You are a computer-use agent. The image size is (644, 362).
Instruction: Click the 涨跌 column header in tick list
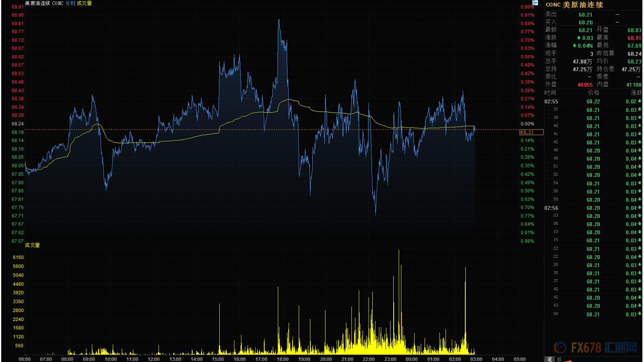click(636, 93)
